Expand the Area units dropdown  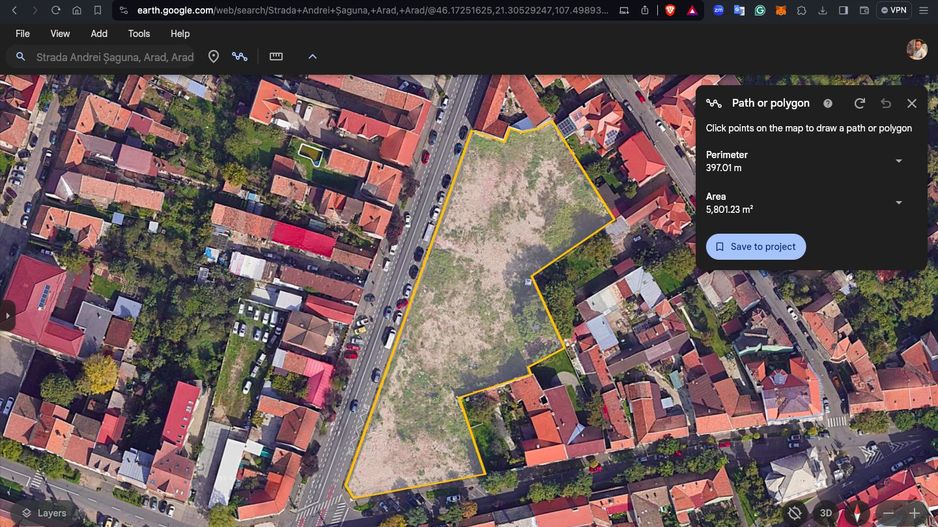pos(898,203)
